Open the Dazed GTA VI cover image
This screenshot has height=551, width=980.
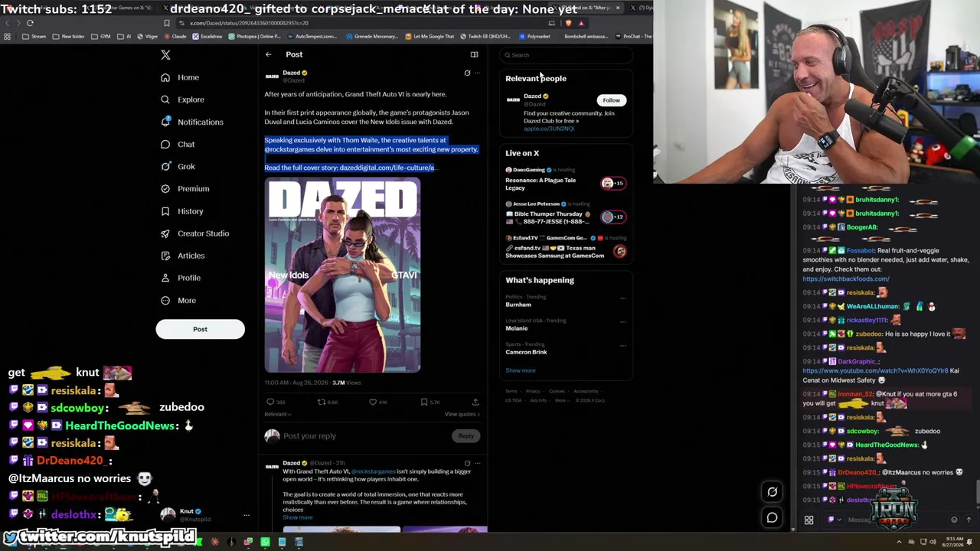[x=342, y=275]
